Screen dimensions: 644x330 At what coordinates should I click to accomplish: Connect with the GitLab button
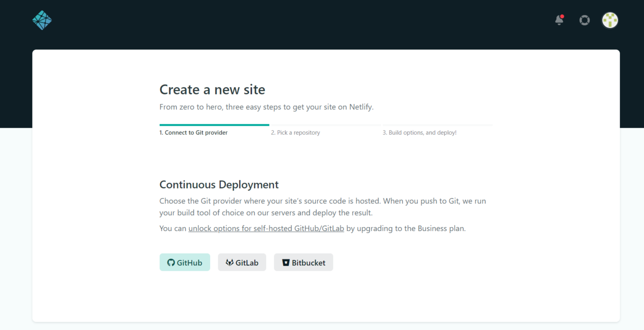point(242,262)
